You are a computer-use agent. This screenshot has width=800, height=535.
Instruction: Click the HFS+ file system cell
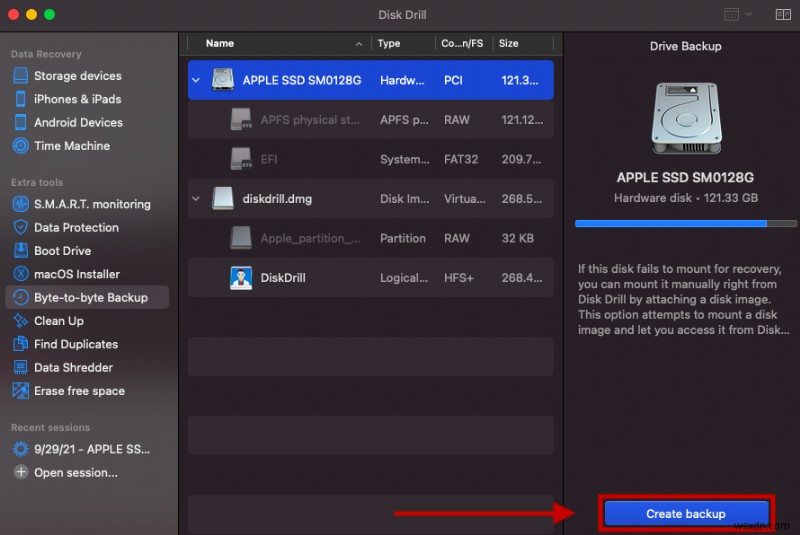coord(459,278)
